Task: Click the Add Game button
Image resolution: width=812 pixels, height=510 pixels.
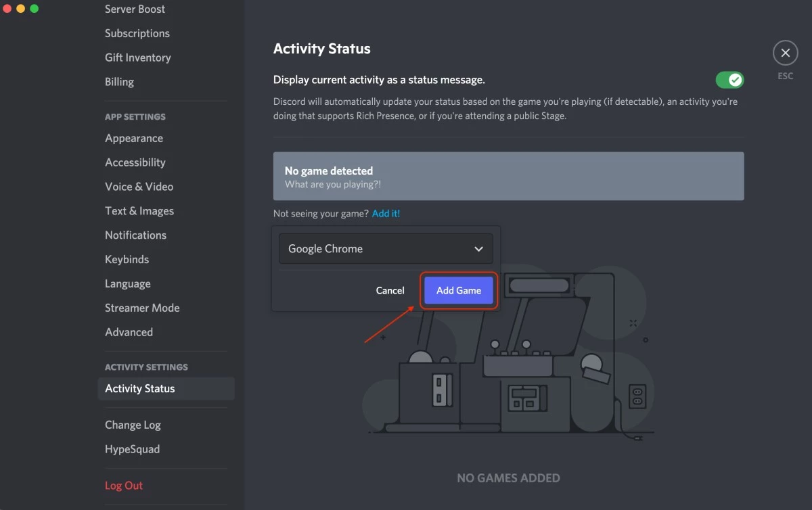Action: [459, 291]
